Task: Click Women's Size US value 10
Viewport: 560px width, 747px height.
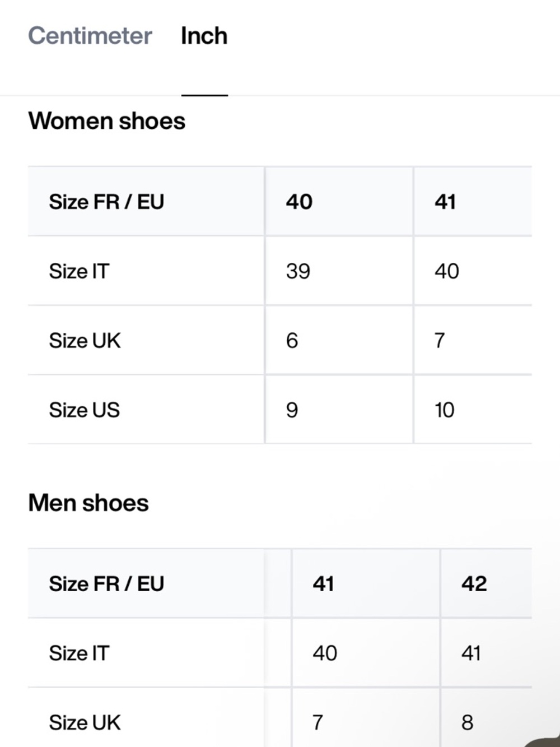Action: tap(445, 410)
